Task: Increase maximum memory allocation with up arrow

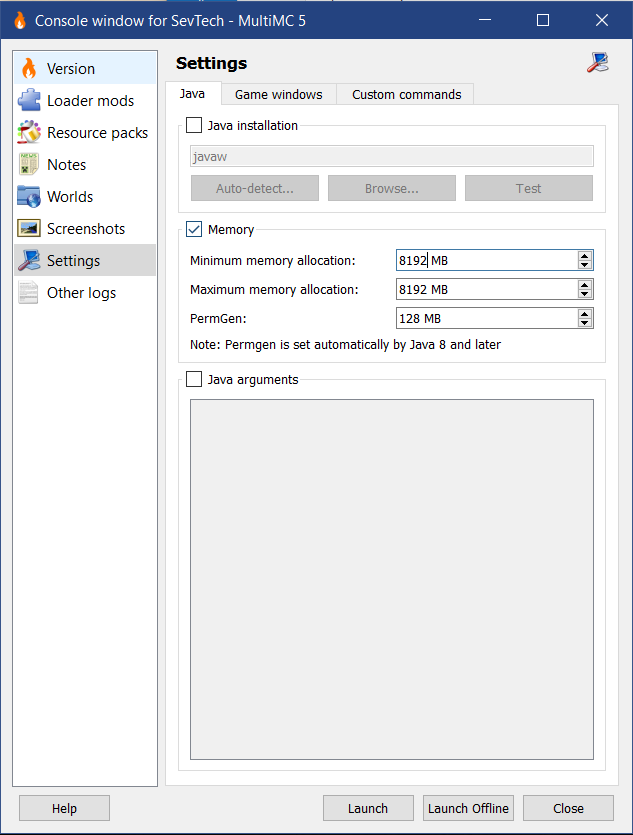Action: (585, 285)
